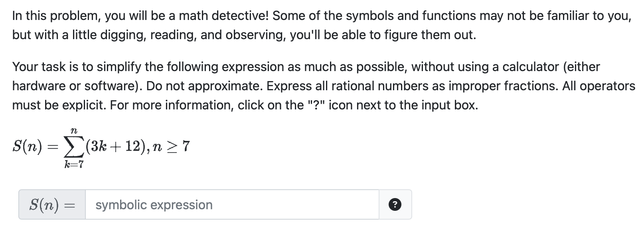Click the question mark icon for more information
Screen dimensions: 644x230
[x=394, y=204]
